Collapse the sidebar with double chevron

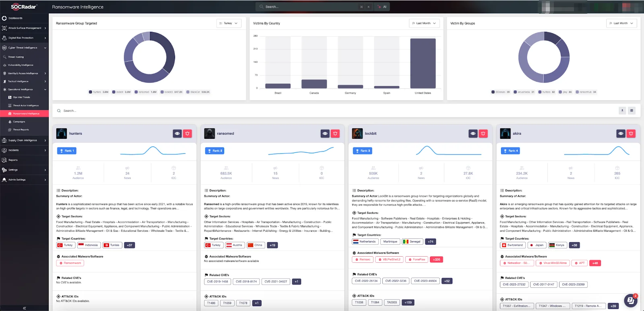[24, 308]
